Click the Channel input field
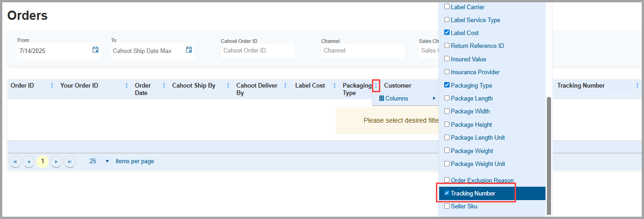The height and width of the screenshot is (219, 644). point(363,51)
